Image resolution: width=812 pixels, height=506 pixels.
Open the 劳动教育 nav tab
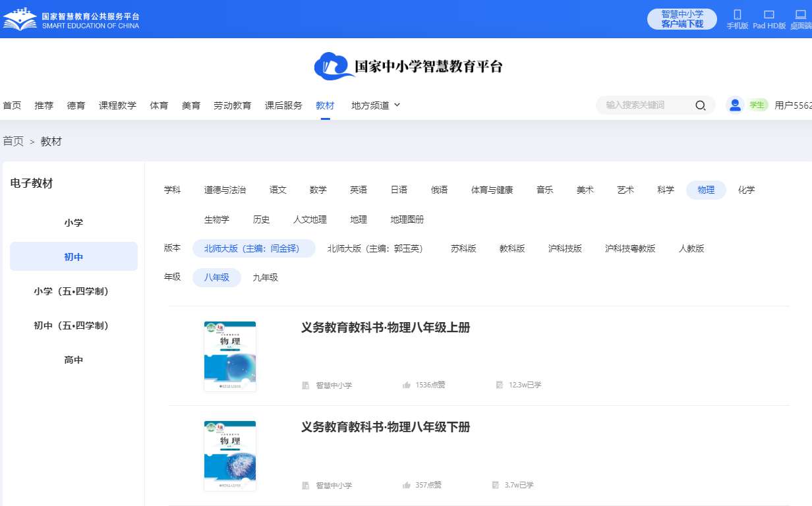pyautogui.click(x=232, y=105)
